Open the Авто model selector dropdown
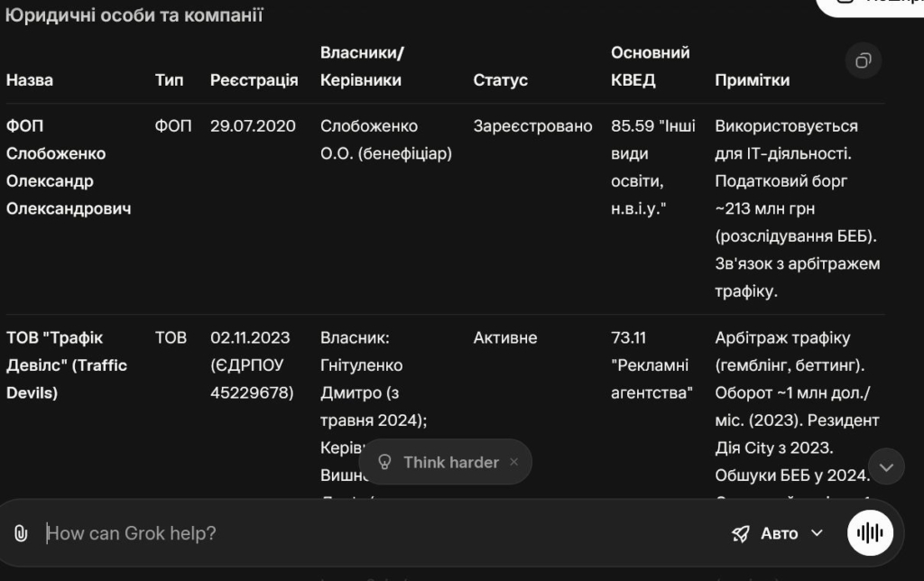The image size is (924, 581). click(x=781, y=533)
